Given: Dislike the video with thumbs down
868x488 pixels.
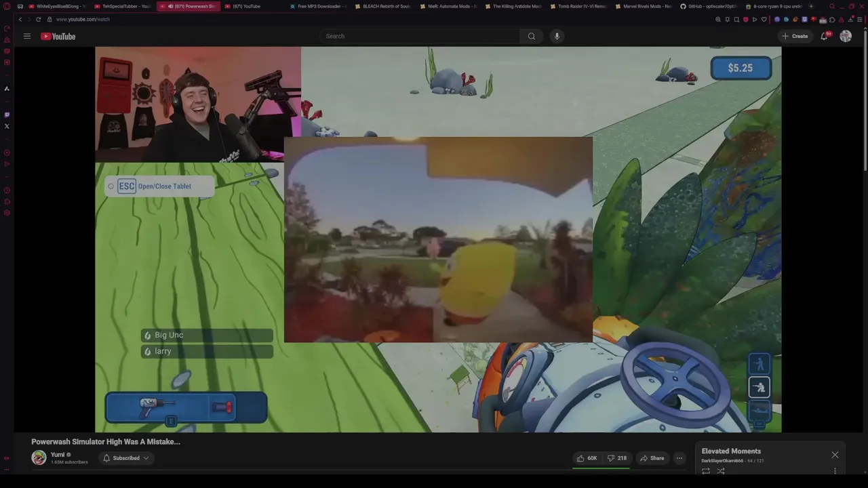Looking at the screenshot, I should (x=617, y=458).
